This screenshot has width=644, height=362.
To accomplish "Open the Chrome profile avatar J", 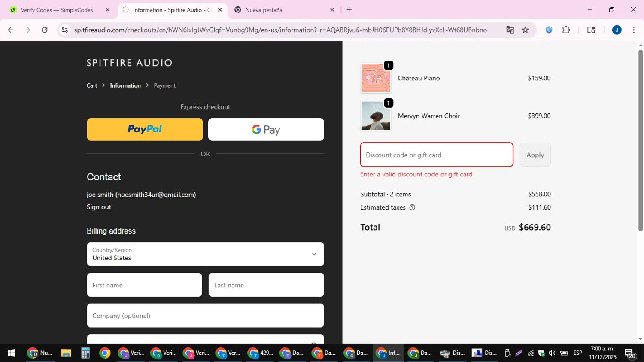I will pos(617,30).
